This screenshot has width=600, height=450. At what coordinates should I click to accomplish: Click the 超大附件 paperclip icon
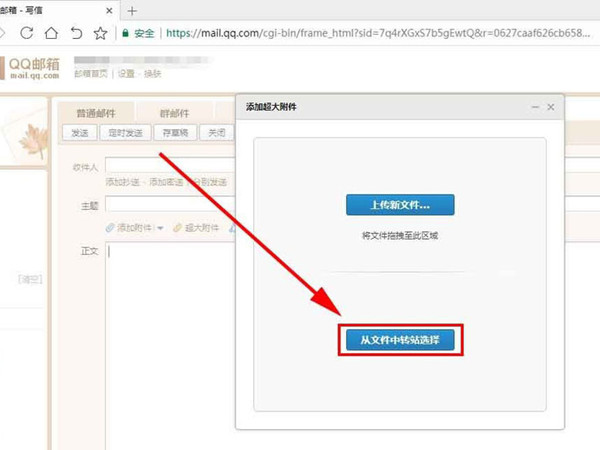click(177, 228)
